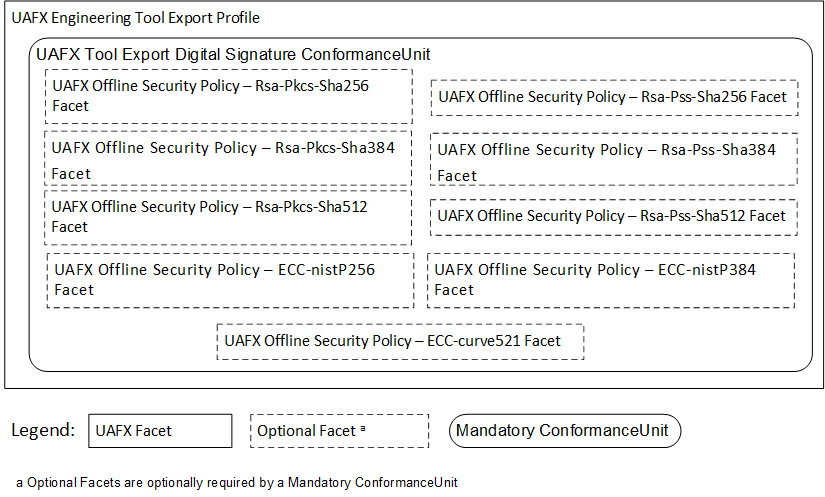Click the UAFX Facet legend box
Screen dimensions: 825x497
click(x=160, y=431)
